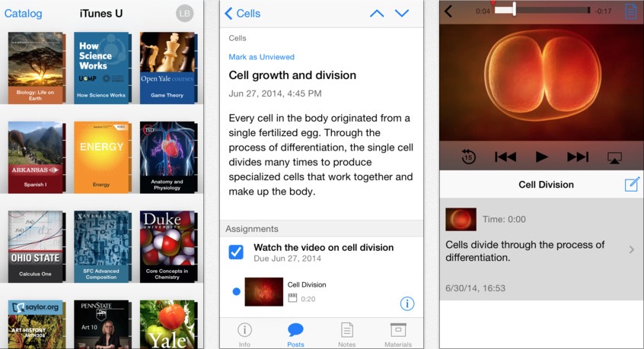Play the Cell Division video
644x349 pixels.
541,157
